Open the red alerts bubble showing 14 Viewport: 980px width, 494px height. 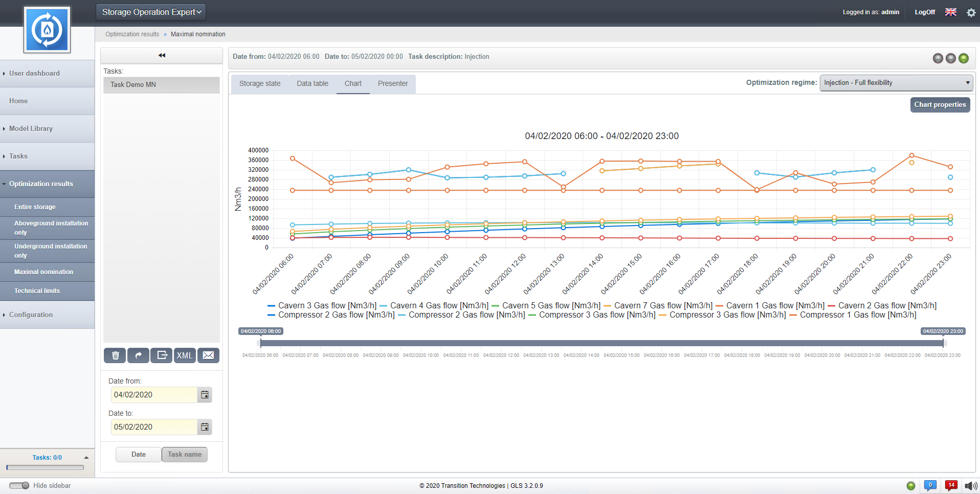(951, 485)
